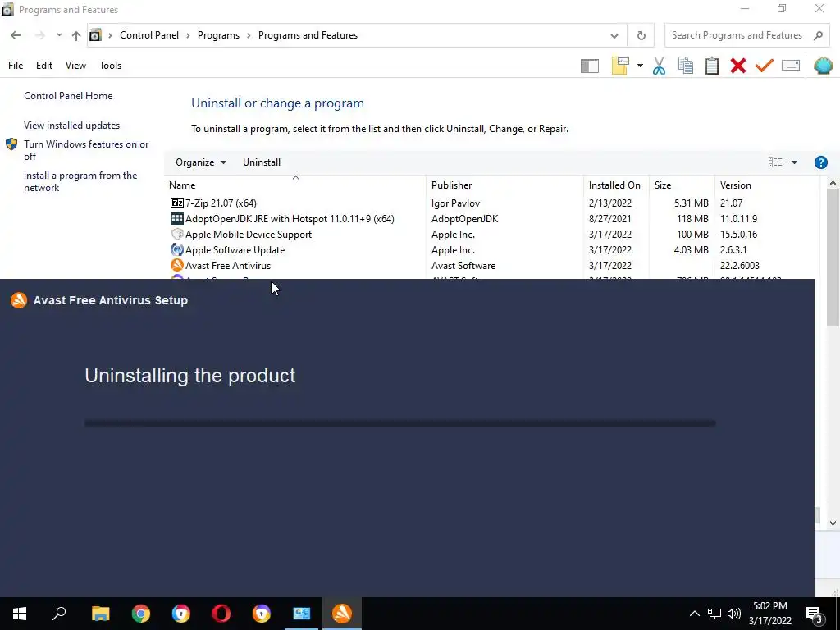Go up one level with Up arrow

click(76, 35)
